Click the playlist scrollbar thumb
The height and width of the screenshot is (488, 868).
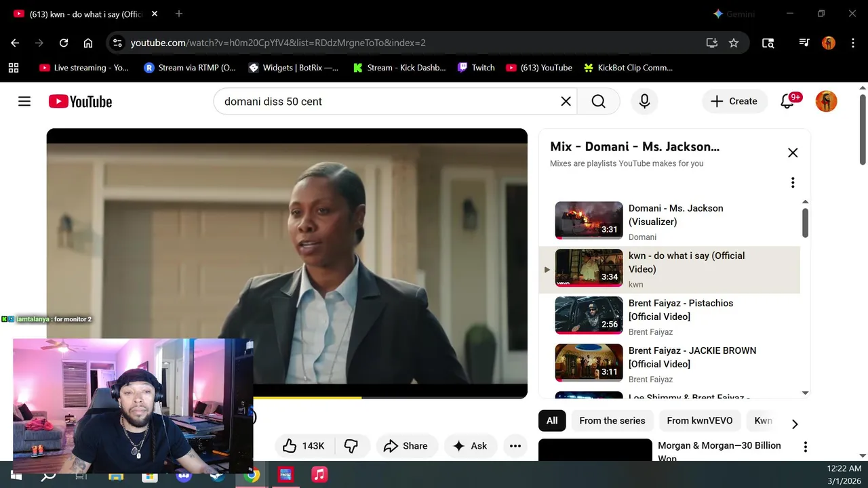(805, 222)
